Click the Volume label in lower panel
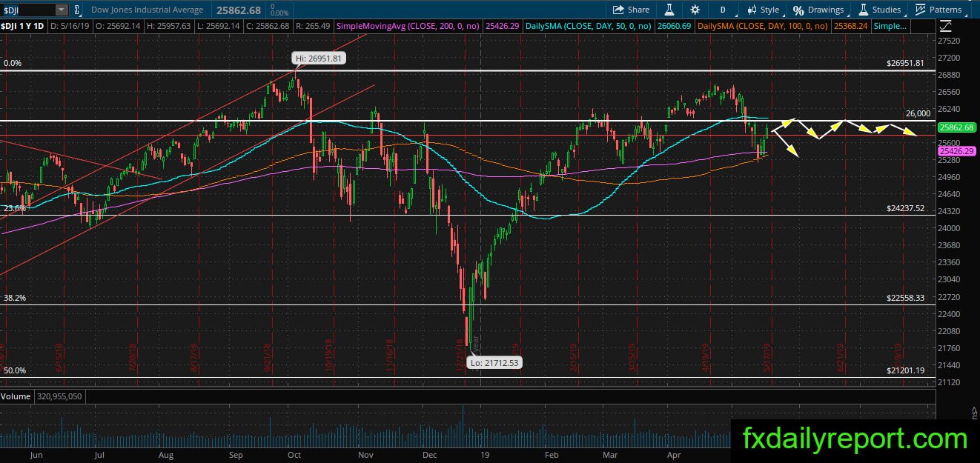 click(x=16, y=396)
